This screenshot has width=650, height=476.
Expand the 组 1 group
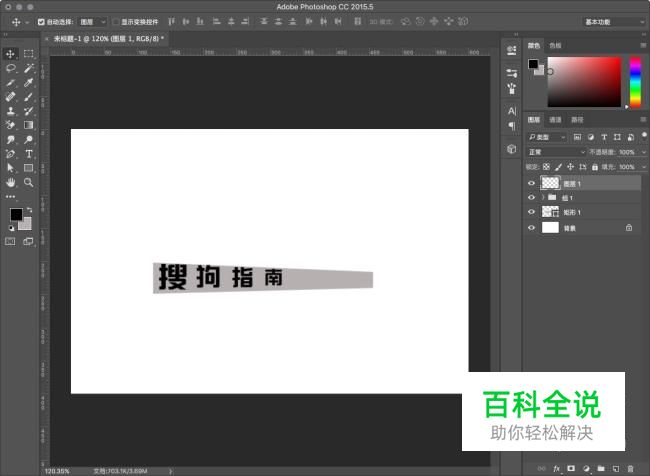[543, 197]
